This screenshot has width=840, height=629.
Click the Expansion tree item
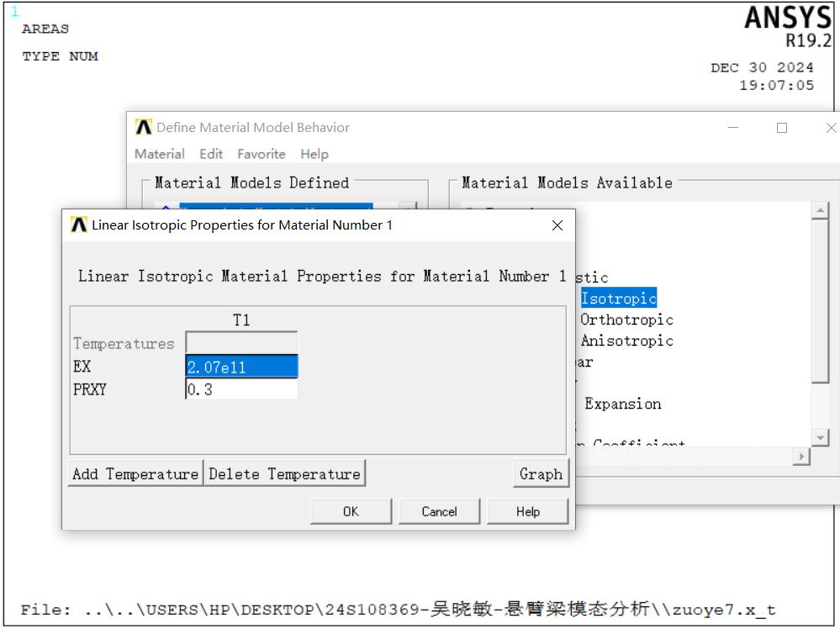coord(622,404)
